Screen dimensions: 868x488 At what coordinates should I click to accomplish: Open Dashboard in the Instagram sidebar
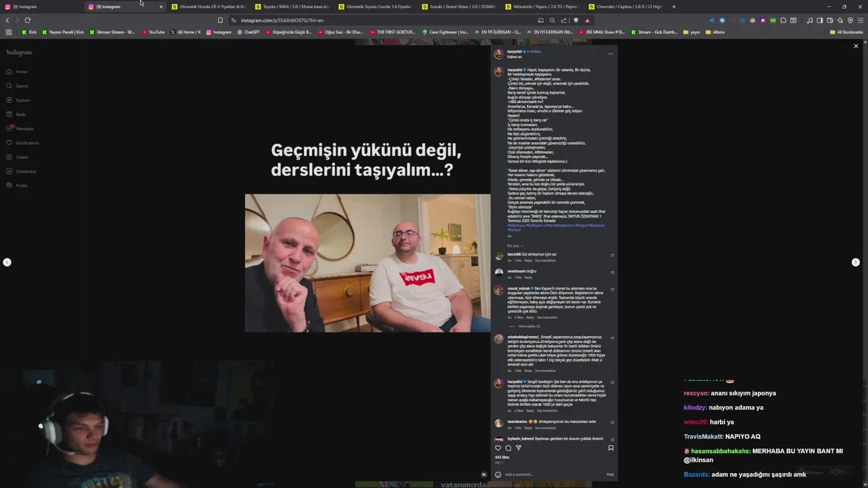point(21,171)
